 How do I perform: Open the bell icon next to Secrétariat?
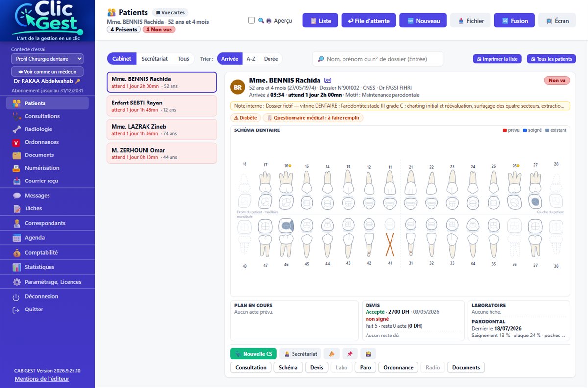point(332,354)
